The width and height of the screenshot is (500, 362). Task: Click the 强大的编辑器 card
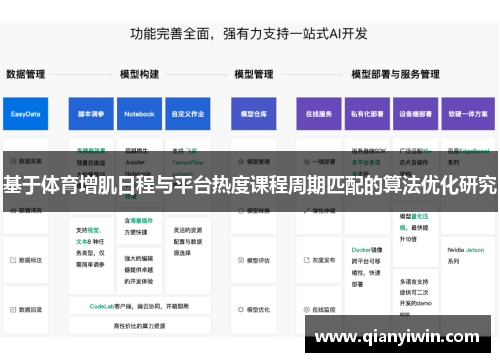(x=139, y=270)
